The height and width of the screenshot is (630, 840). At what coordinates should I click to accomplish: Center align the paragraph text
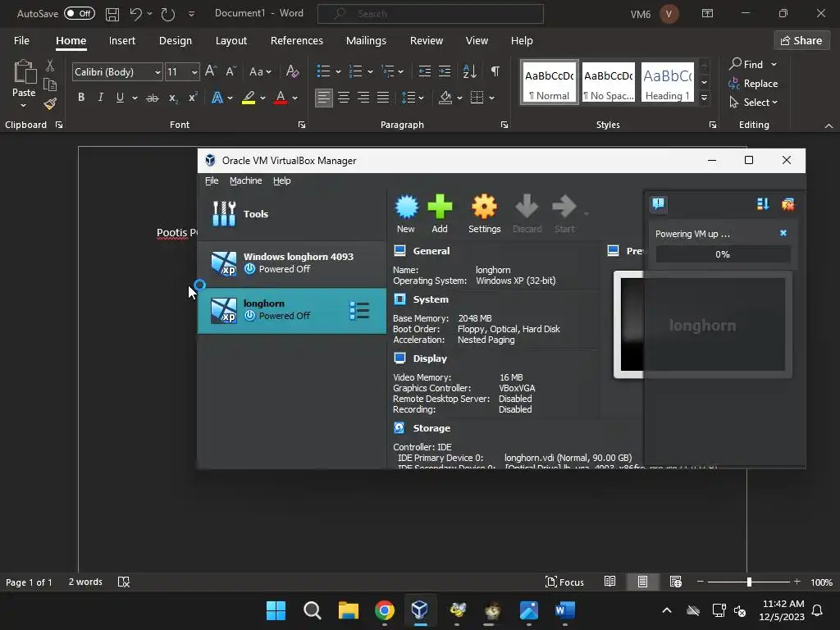[344, 98]
